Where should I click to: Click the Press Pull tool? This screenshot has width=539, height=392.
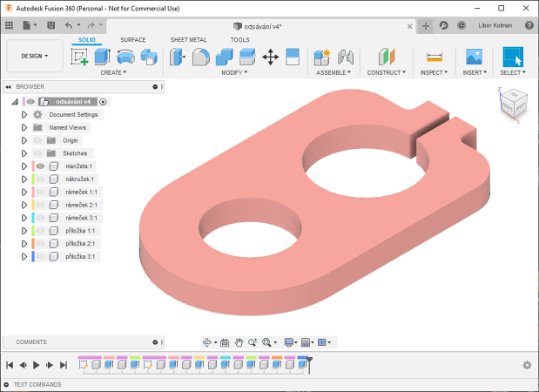click(178, 57)
